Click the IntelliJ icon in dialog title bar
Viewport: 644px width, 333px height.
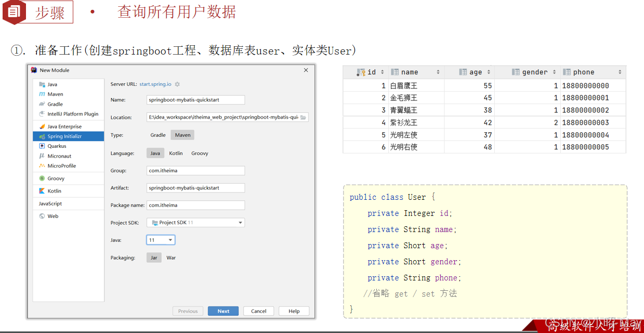[x=34, y=70]
